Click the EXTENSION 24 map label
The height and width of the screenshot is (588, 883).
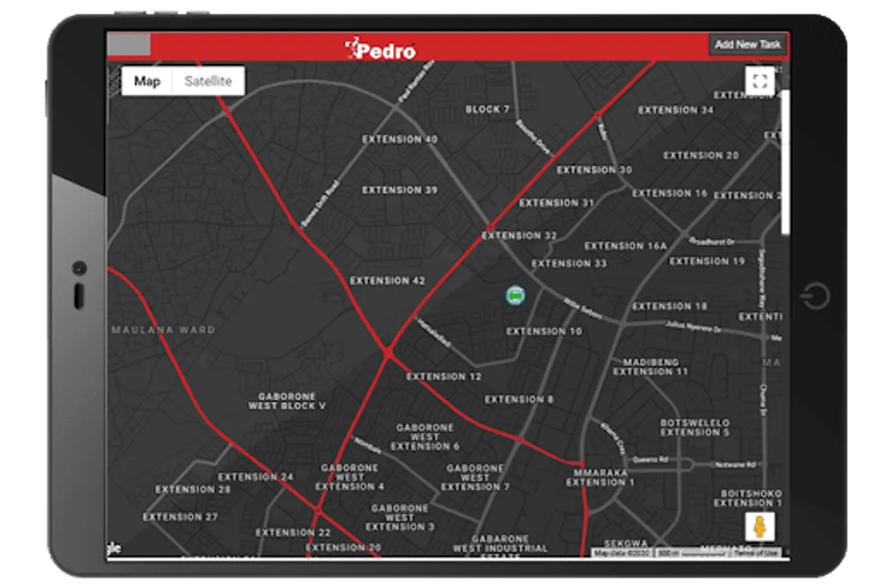pos(256,477)
